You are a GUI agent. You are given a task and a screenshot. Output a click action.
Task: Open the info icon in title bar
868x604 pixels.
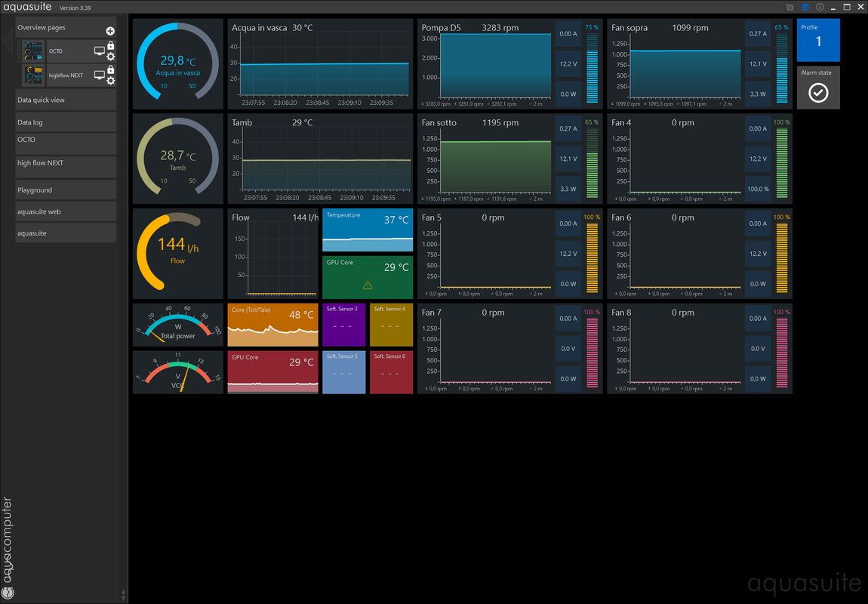(820, 8)
